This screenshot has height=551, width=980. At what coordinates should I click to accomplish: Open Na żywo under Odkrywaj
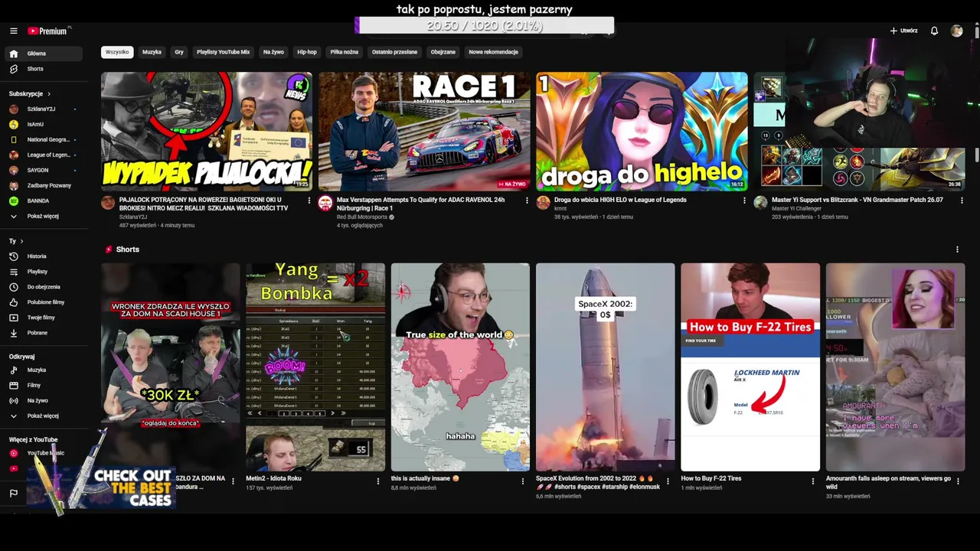pyautogui.click(x=43, y=400)
